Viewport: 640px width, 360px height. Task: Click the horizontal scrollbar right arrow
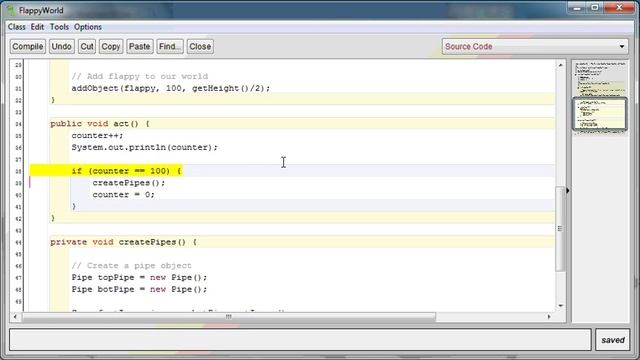[549, 317]
